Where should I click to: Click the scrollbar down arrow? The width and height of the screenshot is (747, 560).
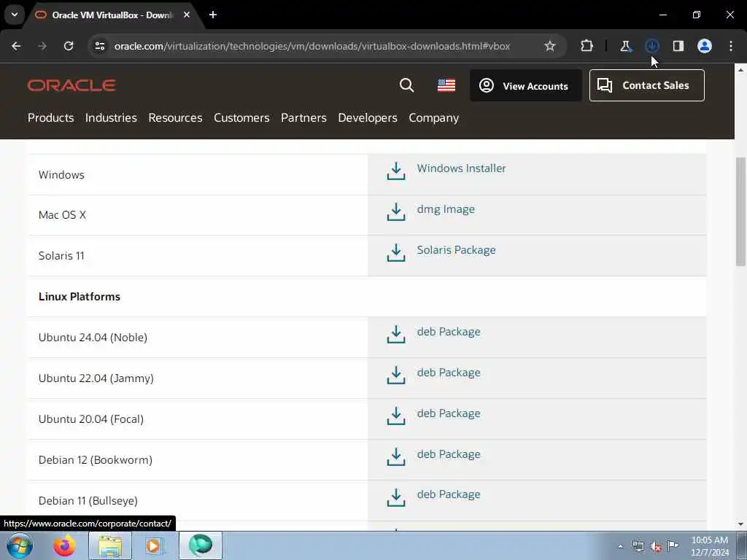point(740,524)
